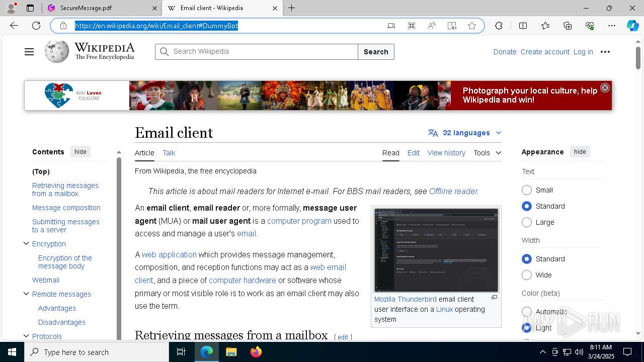Click the Create account link

[x=545, y=52]
